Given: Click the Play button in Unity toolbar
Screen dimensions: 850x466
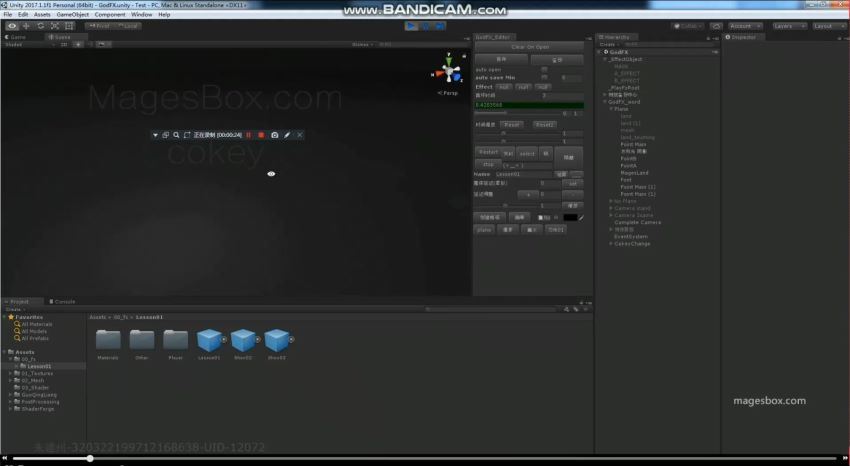Looking at the screenshot, I should pos(411,25).
